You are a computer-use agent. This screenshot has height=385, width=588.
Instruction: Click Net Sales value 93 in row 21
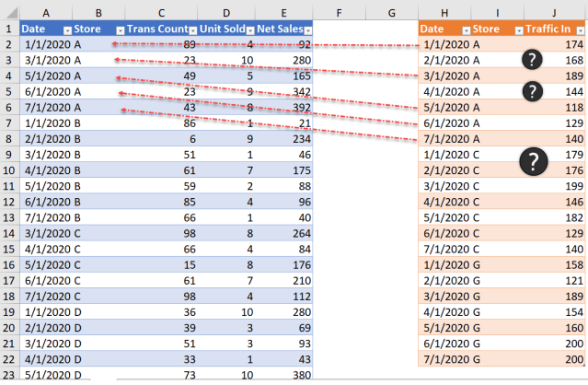(x=283, y=344)
